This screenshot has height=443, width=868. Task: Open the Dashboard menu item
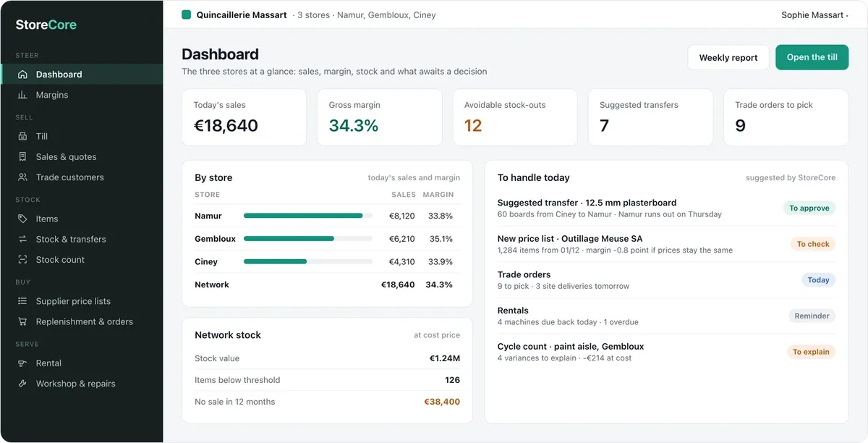81,74
